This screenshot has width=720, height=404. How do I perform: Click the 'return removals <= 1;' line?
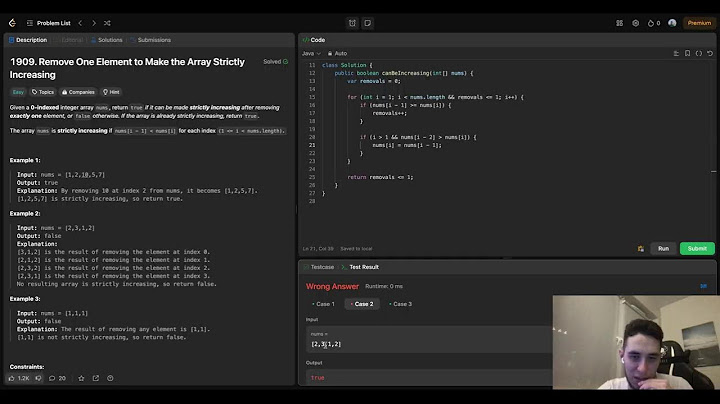pyautogui.click(x=380, y=177)
